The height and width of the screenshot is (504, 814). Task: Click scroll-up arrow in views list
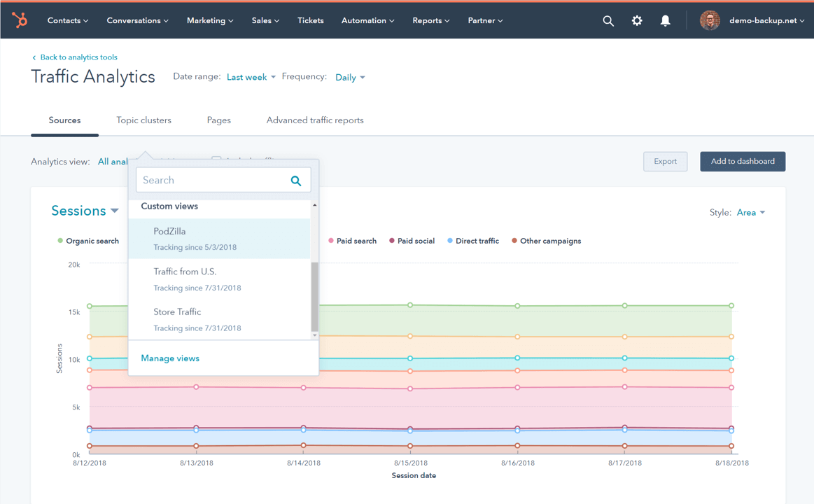[315, 206]
